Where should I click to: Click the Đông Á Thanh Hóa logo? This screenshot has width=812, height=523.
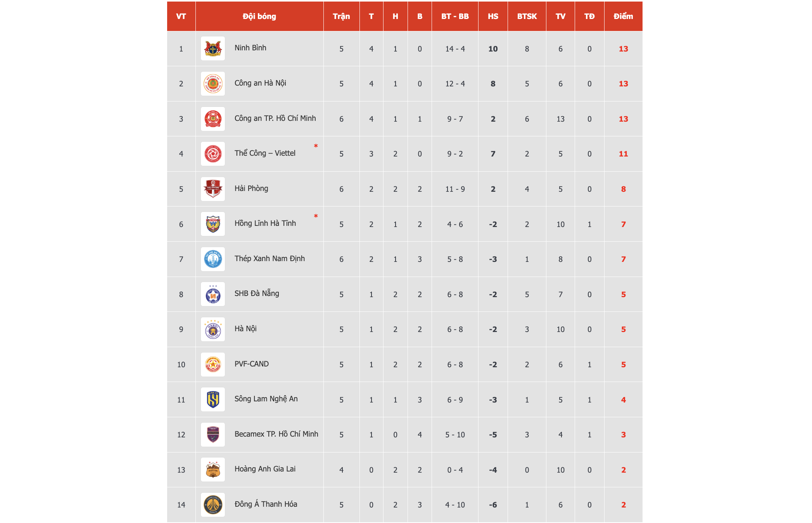tap(213, 505)
